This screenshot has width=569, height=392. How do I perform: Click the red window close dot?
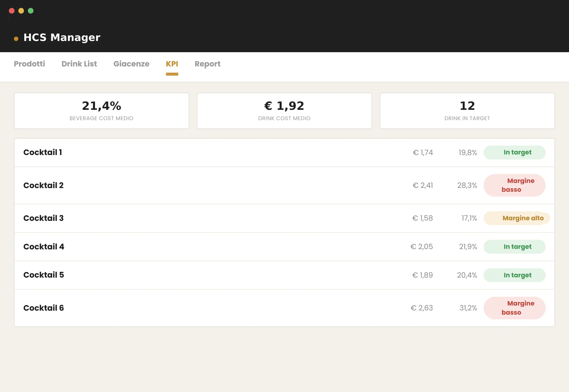point(12,11)
